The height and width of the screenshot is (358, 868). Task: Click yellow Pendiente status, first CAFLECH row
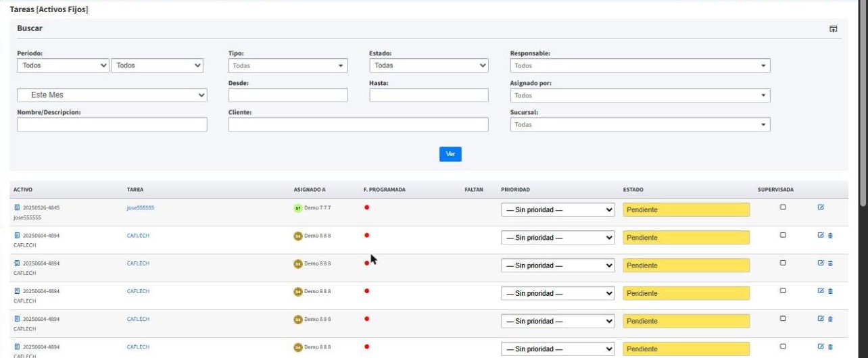tap(686, 238)
